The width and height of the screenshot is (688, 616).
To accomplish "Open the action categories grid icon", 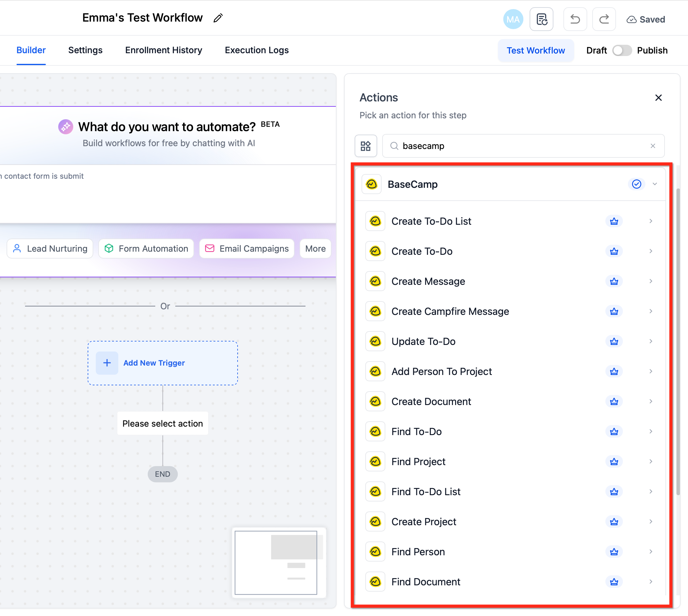I will (x=366, y=146).
